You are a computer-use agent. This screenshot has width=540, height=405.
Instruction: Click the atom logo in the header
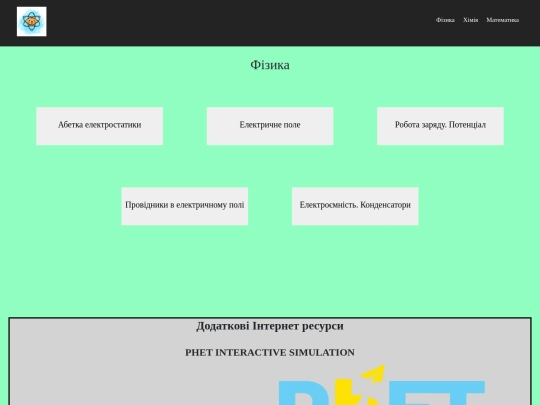32,21
